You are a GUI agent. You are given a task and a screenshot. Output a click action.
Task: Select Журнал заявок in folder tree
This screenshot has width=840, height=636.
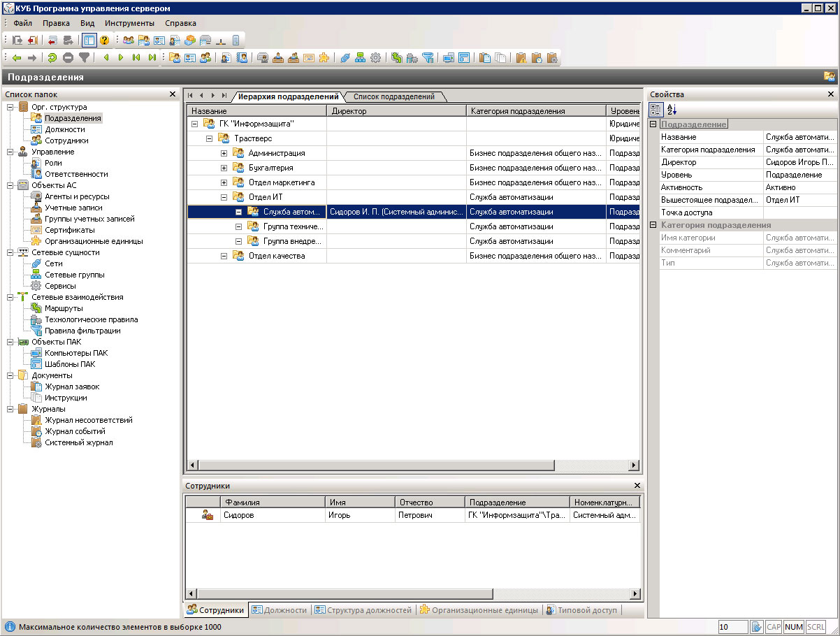[72, 386]
